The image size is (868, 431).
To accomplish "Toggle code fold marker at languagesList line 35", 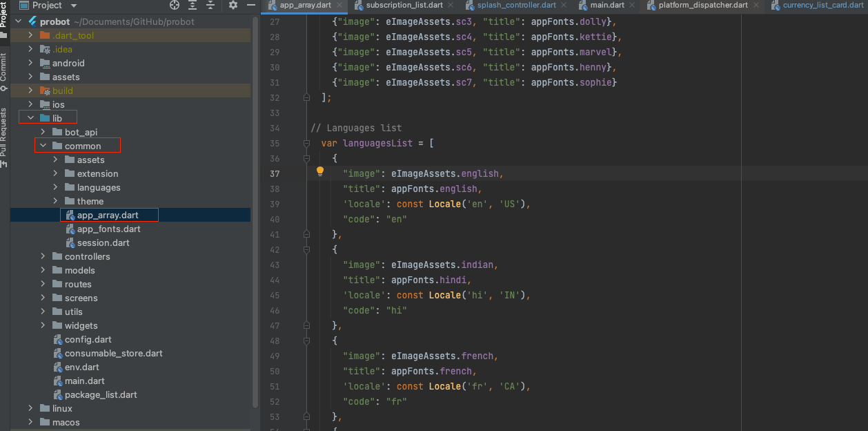I will (x=307, y=143).
